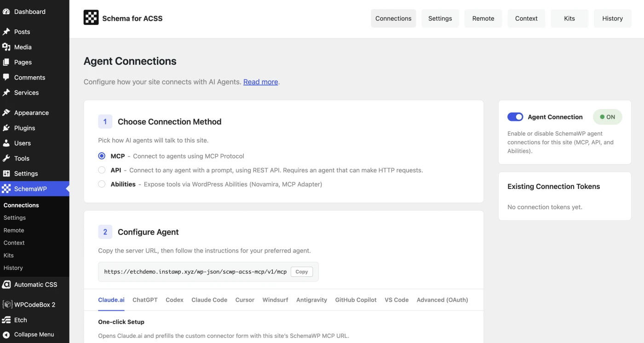Switch to the Antigravity agent tab
This screenshot has height=343, width=644.
(312, 300)
